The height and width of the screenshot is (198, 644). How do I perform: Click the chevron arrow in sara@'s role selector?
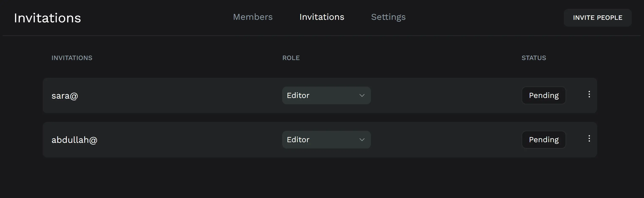point(362,95)
